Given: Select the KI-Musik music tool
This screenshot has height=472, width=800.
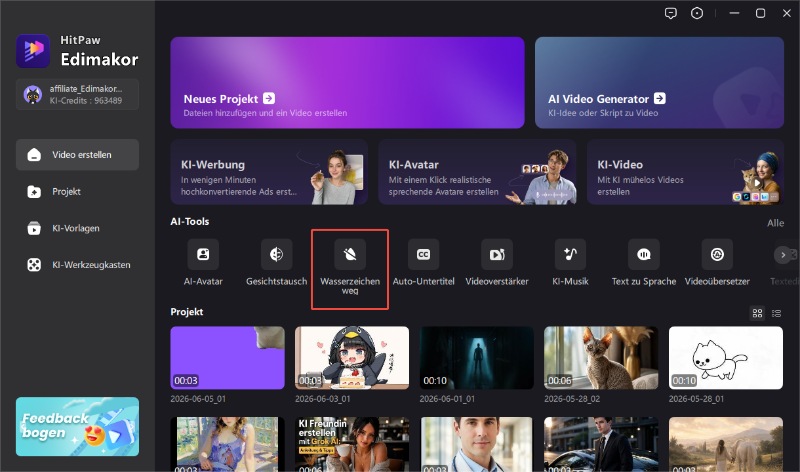Looking at the screenshot, I should [x=570, y=254].
